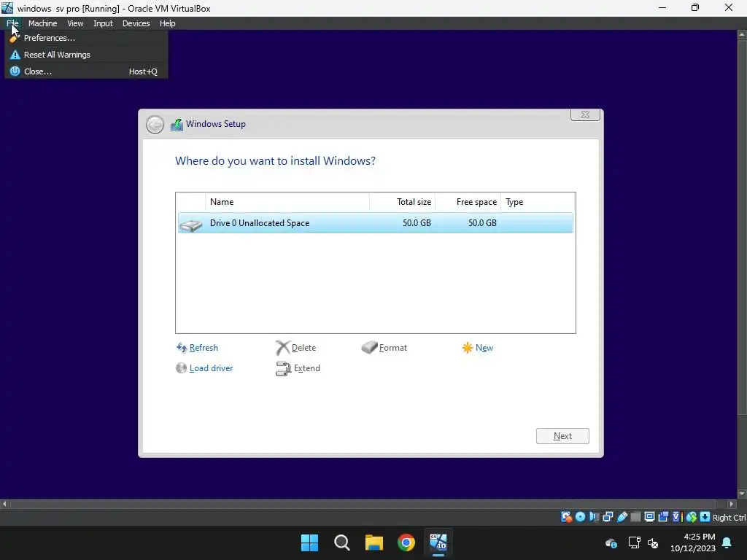This screenshot has height=560, width=747.
Task: Click the Drive 0 disk icon
Action: [191, 224]
